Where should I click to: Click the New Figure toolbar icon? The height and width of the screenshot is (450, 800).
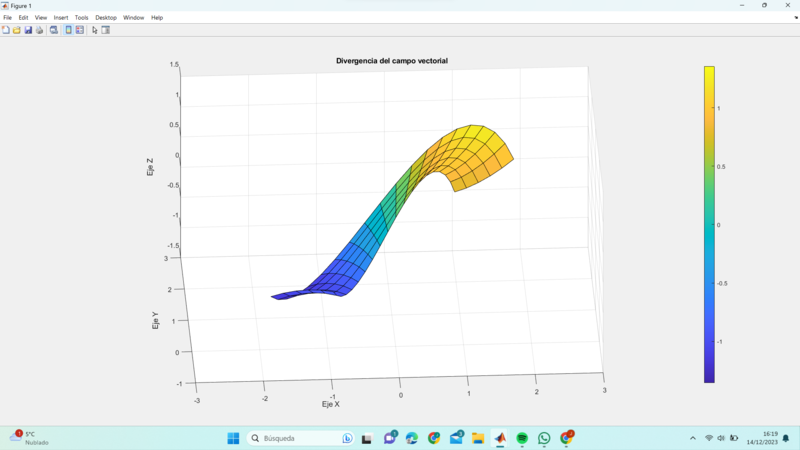[x=5, y=30]
